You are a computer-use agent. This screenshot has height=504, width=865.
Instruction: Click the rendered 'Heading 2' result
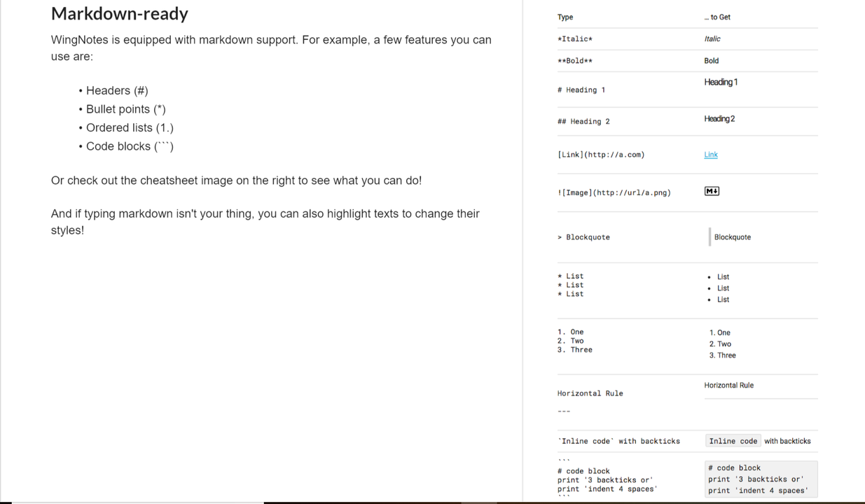[719, 119]
